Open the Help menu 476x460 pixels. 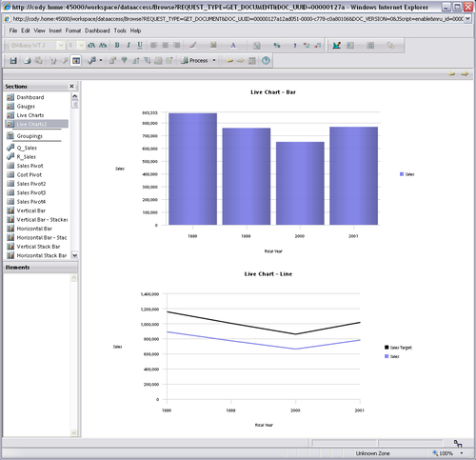[x=135, y=30]
